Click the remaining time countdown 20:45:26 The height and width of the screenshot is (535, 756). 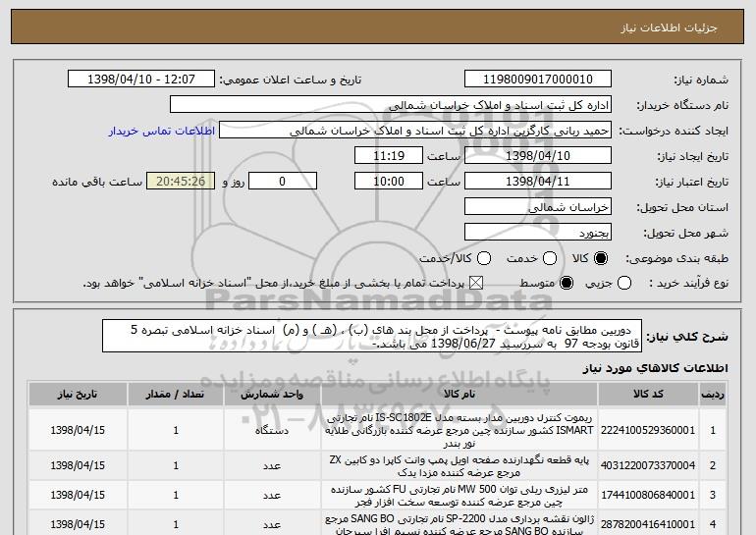181,182
